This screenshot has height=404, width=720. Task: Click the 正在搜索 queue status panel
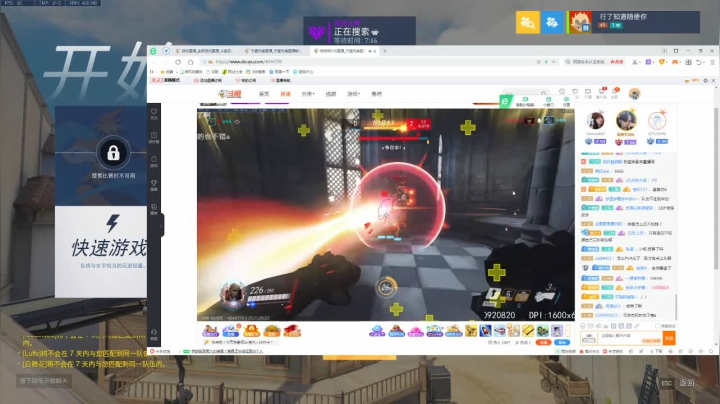pos(360,31)
